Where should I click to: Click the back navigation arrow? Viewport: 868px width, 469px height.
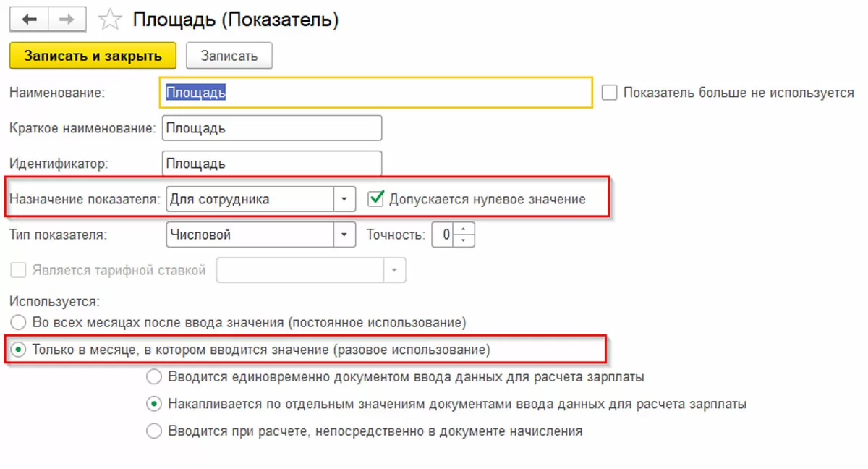(x=29, y=20)
